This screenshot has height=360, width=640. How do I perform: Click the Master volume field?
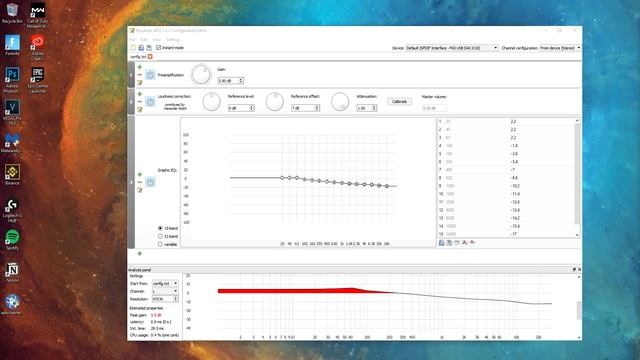click(434, 108)
